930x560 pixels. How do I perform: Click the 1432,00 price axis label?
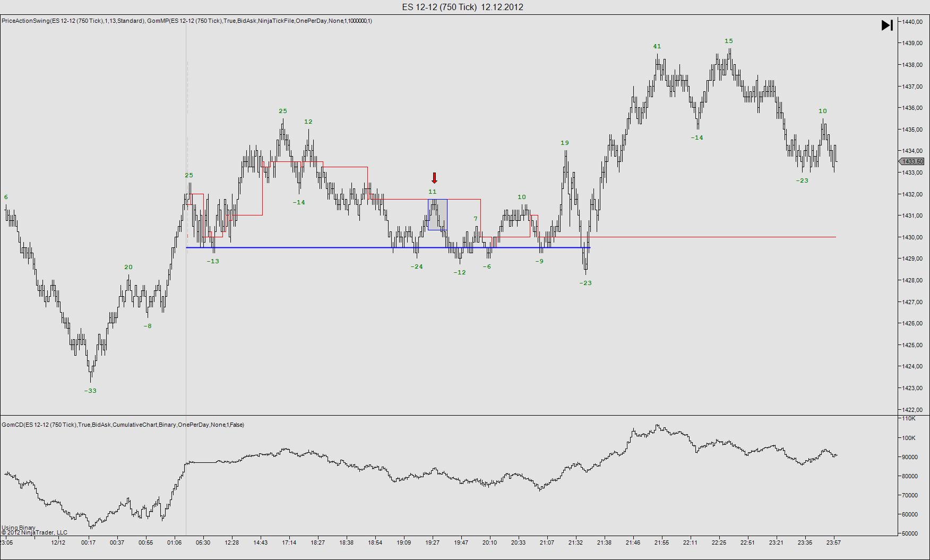click(x=912, y=194)
